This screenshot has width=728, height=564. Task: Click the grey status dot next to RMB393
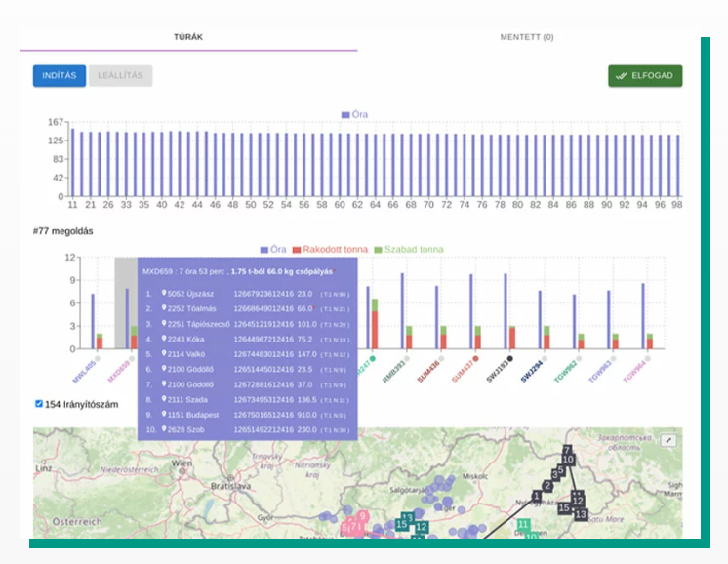point(407,358)
